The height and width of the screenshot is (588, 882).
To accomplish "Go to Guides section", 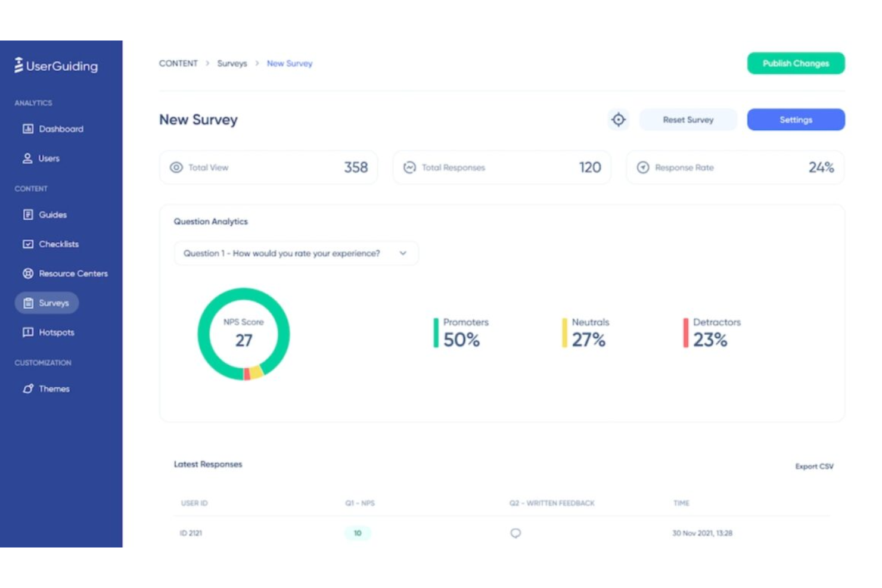I will (45, 214).
